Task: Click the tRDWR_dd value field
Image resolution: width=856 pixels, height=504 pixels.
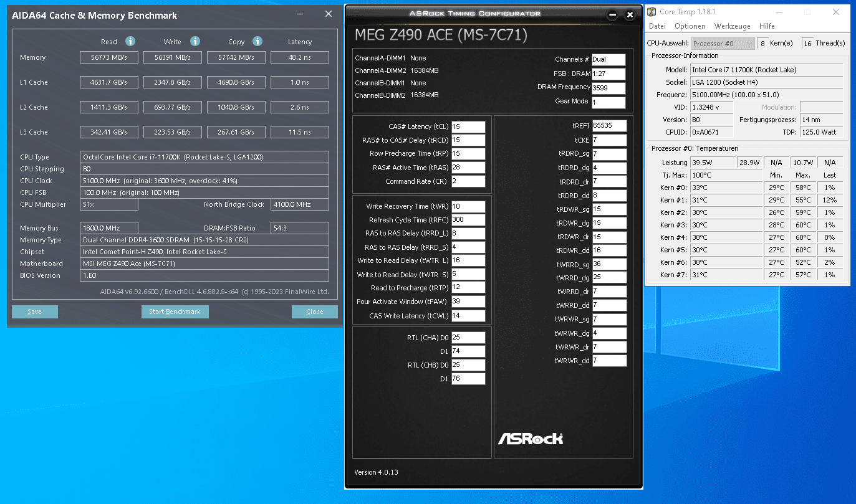Action: pos(609,250)
